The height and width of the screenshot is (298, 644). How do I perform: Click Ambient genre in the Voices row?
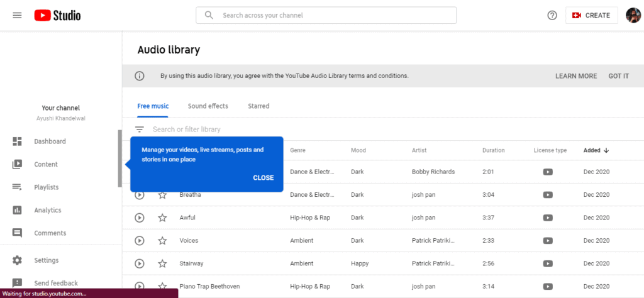click(301, 241)
